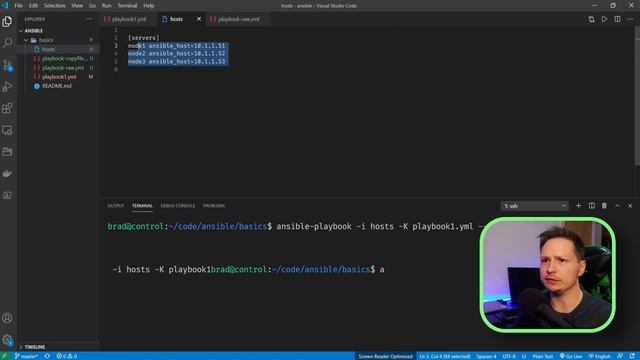This screenshot has height=360, width=640.
Task: Close the terminal panel
Action: [630, 206]
